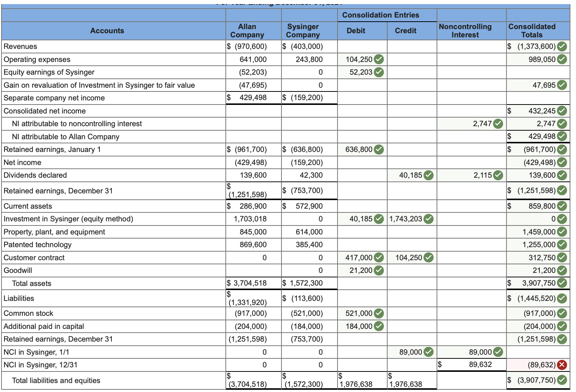Click checkmark beside Equity earnings debit 52,203
Viewport: 576px width, 392px height.
(x=379, y=72)
